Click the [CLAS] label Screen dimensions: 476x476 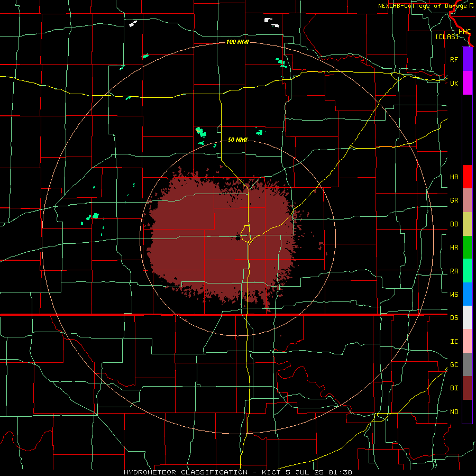(446, 36)
